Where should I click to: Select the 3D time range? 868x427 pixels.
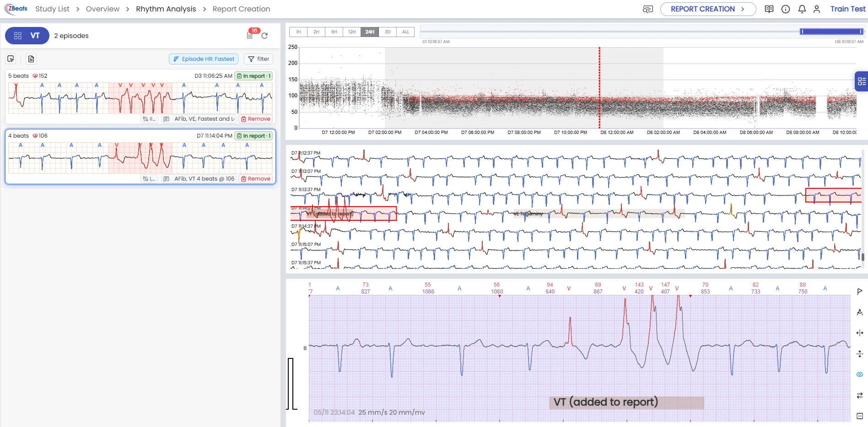388,32
